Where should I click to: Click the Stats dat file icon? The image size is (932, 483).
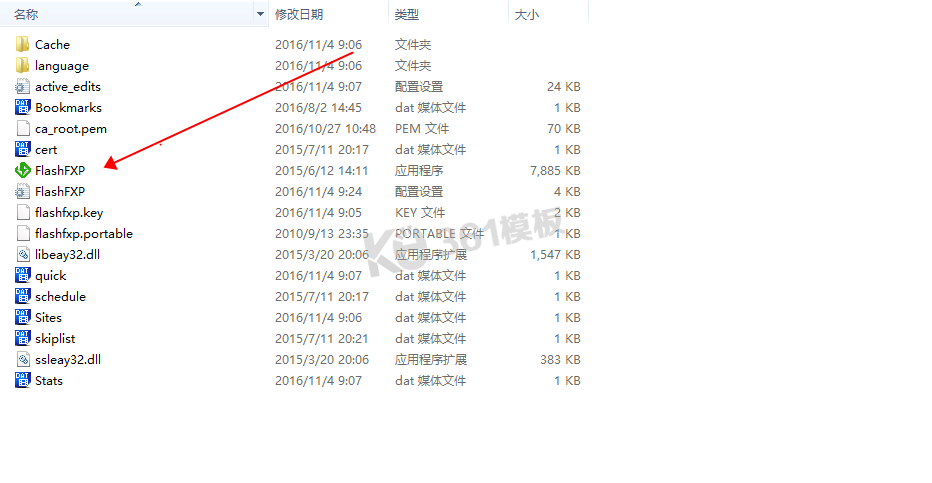tap(23, 380)
